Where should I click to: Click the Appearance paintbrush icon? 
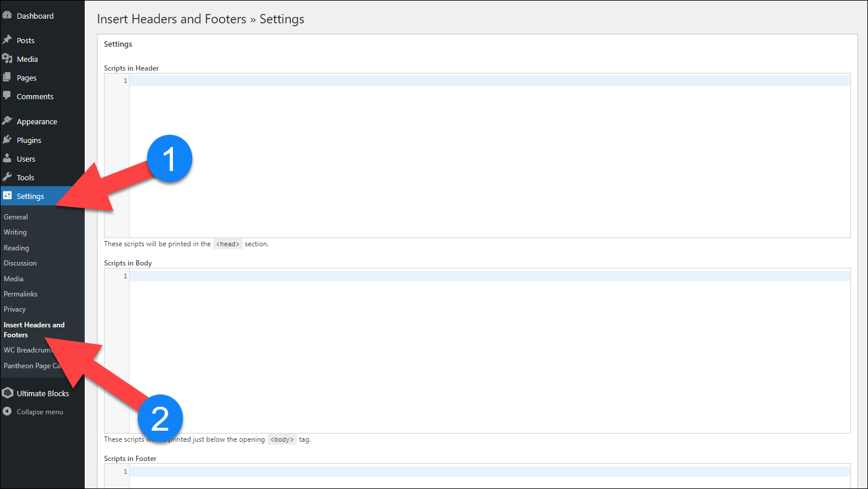7,121
